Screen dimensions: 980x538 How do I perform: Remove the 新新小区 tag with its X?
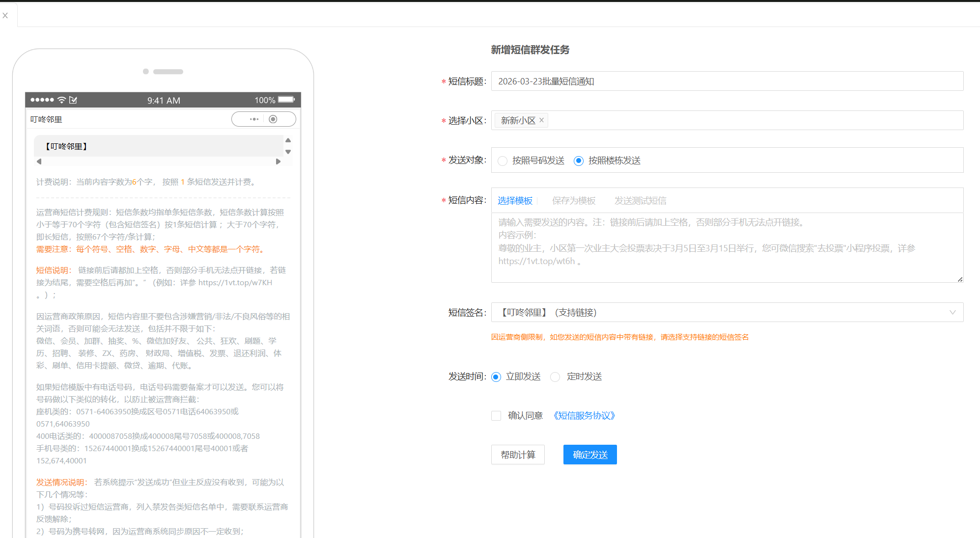[541, 120]
